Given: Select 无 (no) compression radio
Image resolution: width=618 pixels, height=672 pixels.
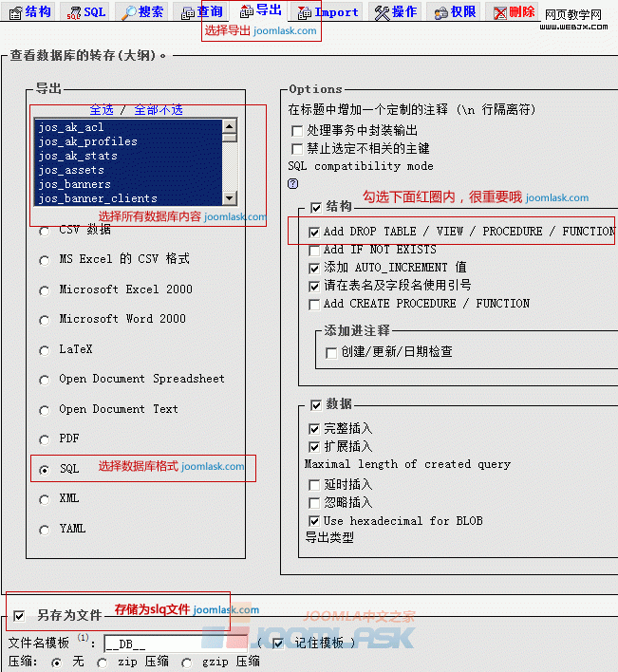Looking at the screenshot, I should tap(56, 663).
